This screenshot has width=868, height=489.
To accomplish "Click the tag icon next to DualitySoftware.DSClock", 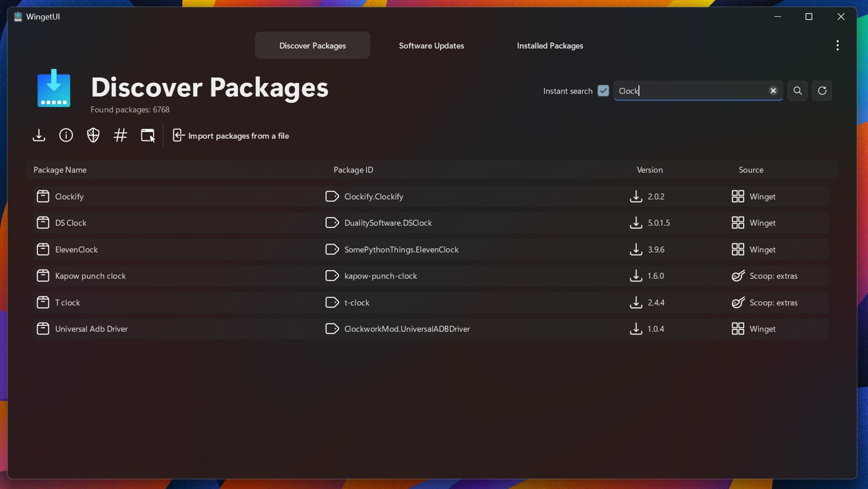I will pos(332,223).
